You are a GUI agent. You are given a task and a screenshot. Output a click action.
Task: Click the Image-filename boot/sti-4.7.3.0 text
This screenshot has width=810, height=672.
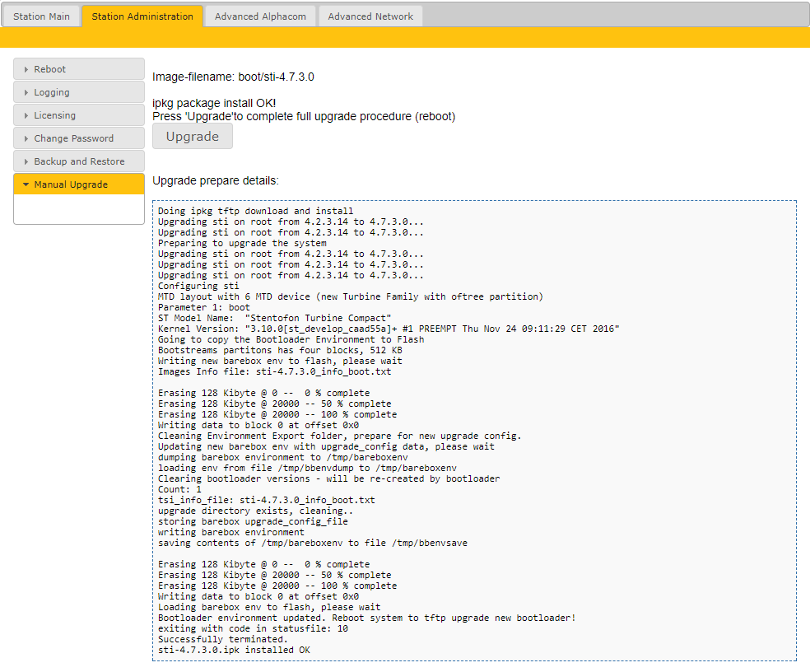[233, 77]
